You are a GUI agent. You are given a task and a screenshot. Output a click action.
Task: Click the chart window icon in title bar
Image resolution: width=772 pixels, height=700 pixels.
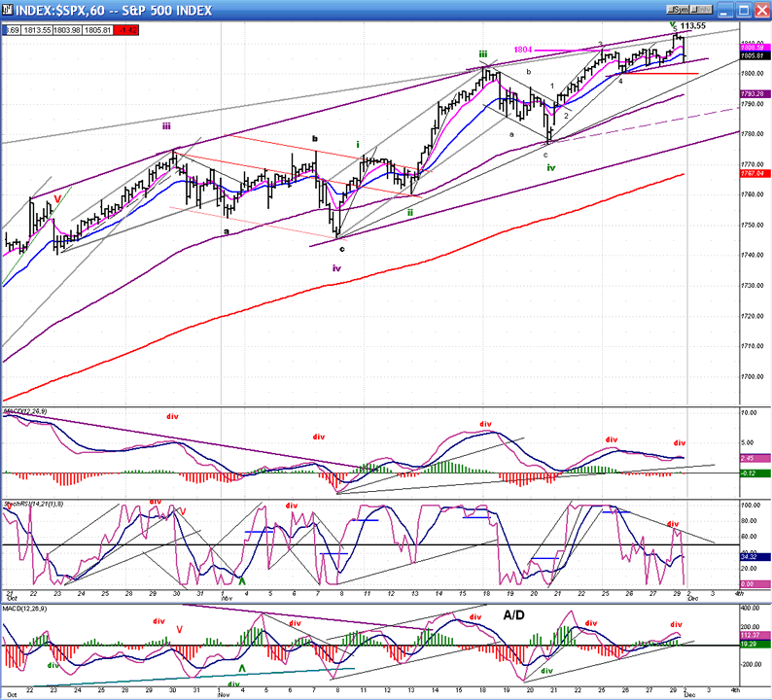(10, 10)
